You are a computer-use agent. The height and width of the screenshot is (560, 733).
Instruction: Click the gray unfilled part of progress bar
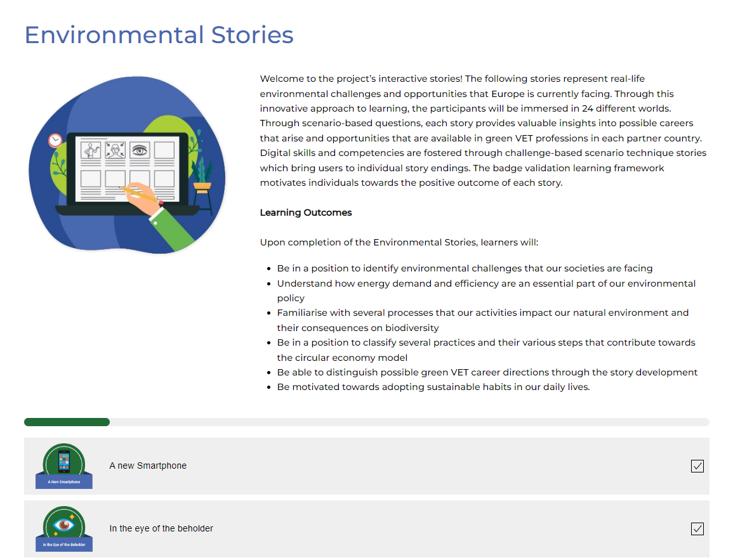[406, 422]
